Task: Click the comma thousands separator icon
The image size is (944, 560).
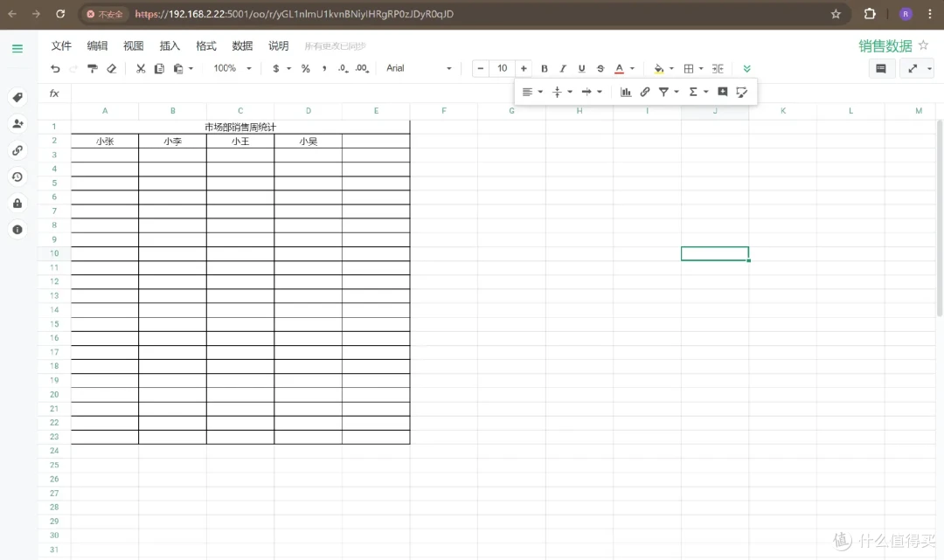Action: [x=324, y=68]
